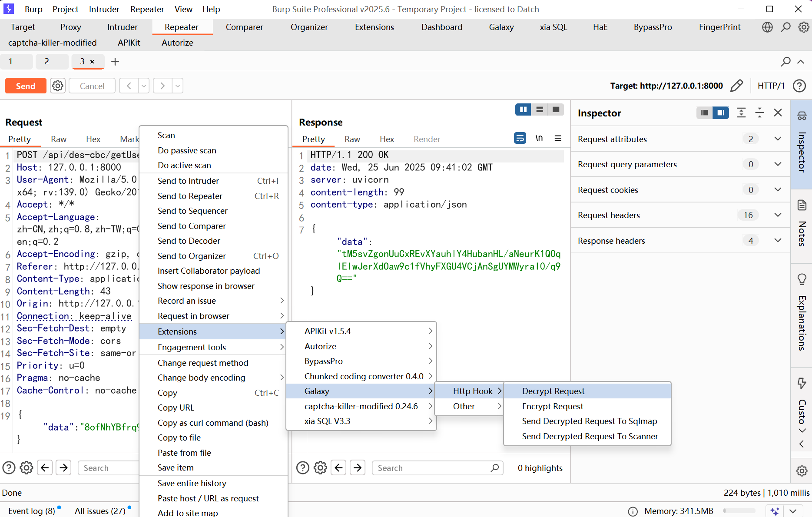Focus the response Search field
812x517 pixels.
point(437,468)
